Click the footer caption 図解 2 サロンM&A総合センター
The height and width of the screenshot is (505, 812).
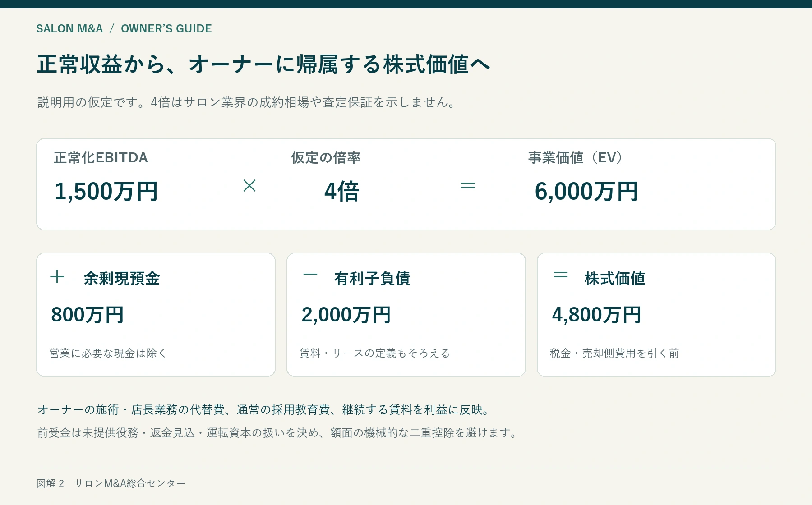pyautogui.click(x=111, y=483)
